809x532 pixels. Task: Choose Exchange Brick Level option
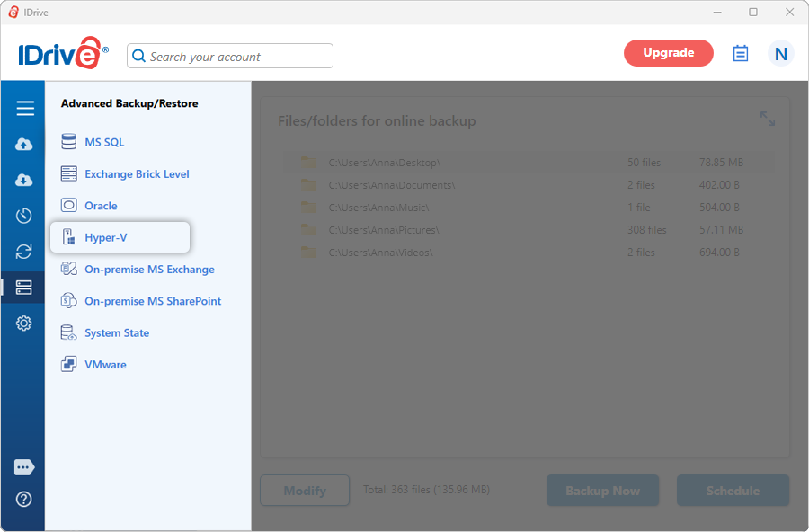[137, 174]
